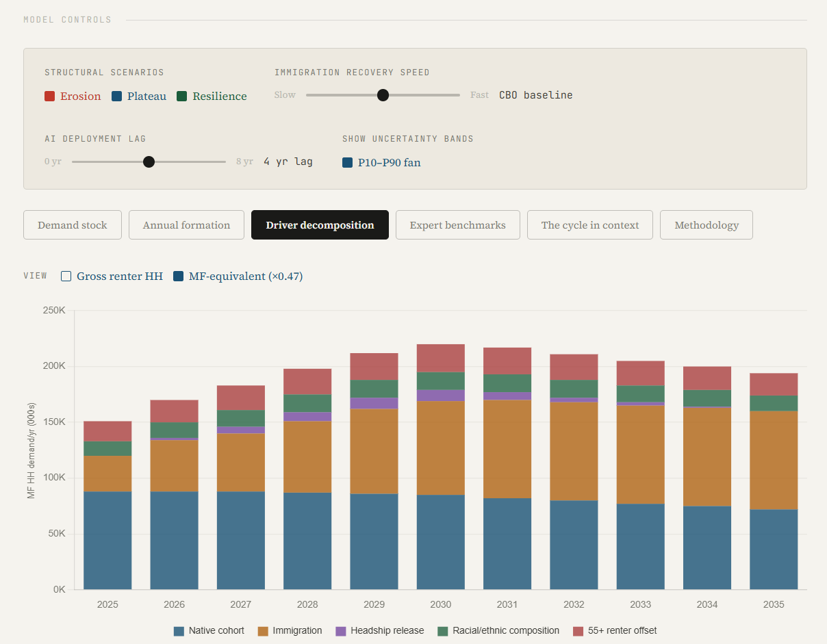
Task: Click the '4 yr lag' value text
Action: [288, 162]
